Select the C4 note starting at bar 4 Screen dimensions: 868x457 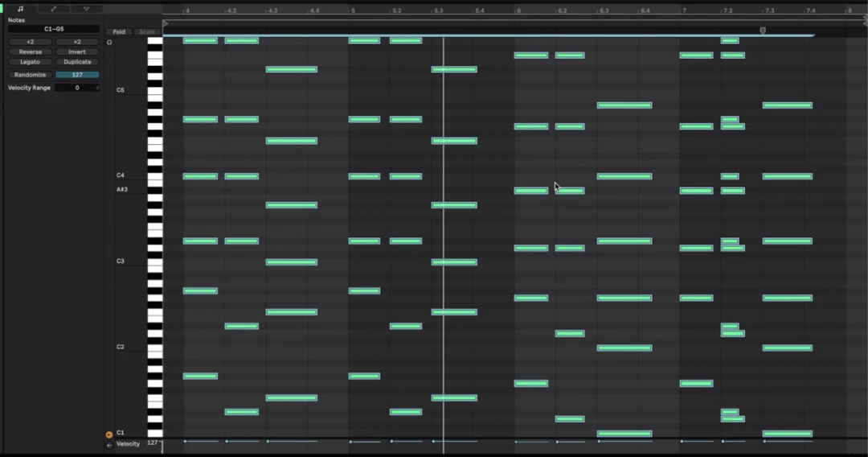[200, 176]
